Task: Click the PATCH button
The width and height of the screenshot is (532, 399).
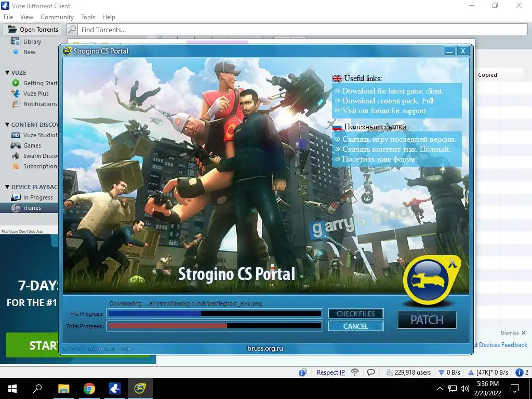Action: coord(427,320)
